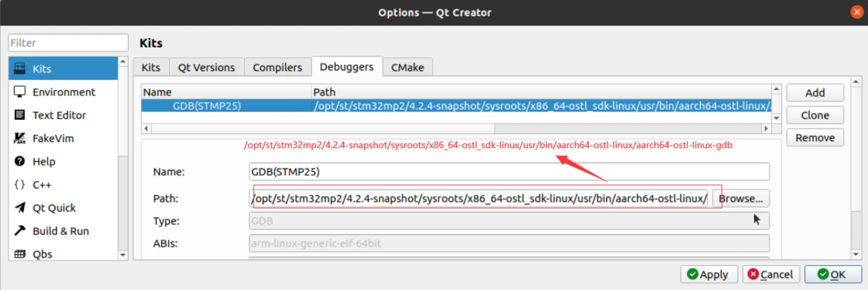
Task: Click the debugger table scroll-up arrow
Action: pos(777,89)
